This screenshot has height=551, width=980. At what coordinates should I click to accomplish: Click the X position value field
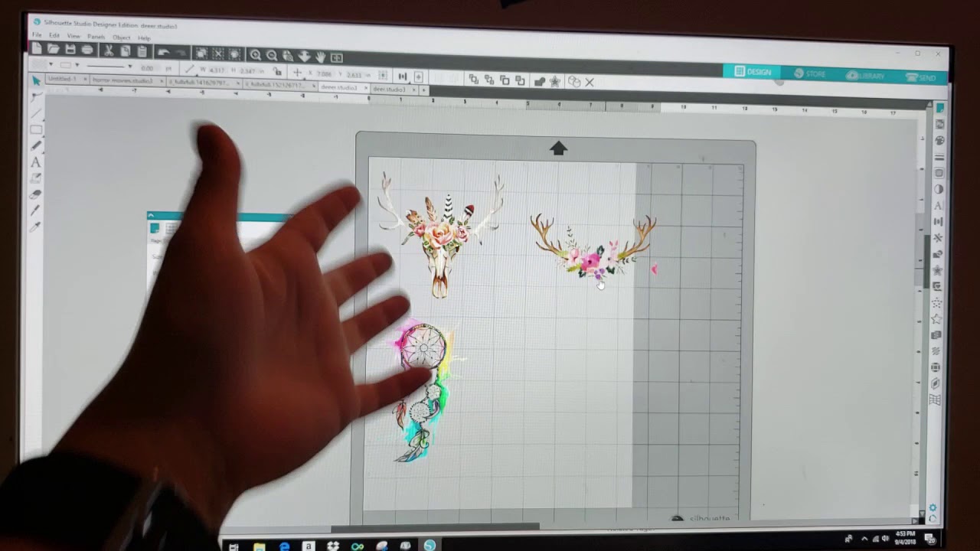323,73
